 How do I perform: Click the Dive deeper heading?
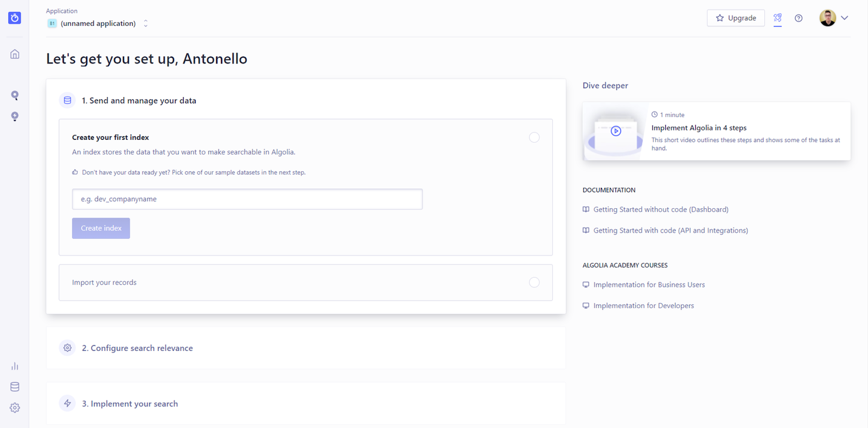click(x=605, y=86)
